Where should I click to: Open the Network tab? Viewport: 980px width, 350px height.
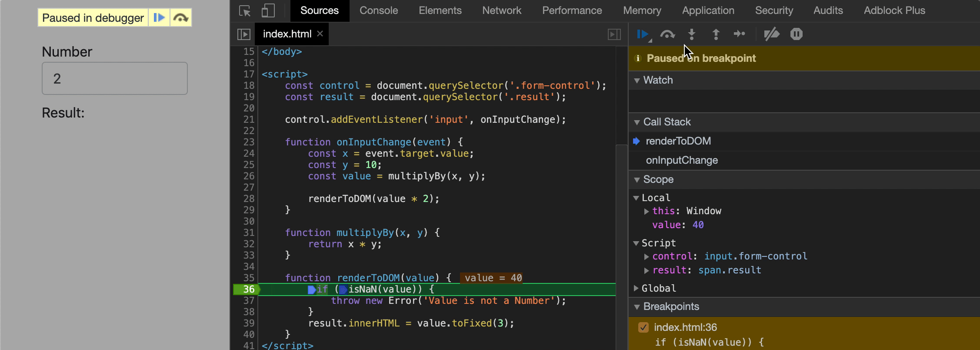point(501,10)
